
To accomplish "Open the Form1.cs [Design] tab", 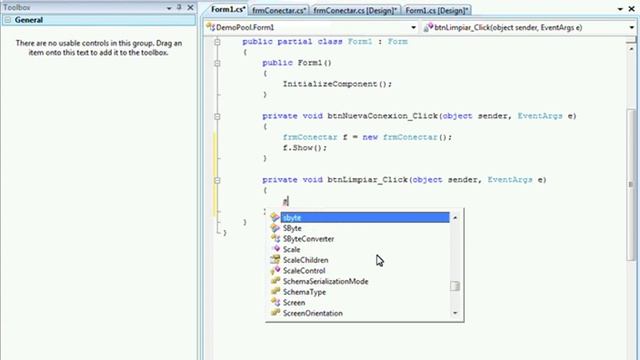I will [437, 10].
